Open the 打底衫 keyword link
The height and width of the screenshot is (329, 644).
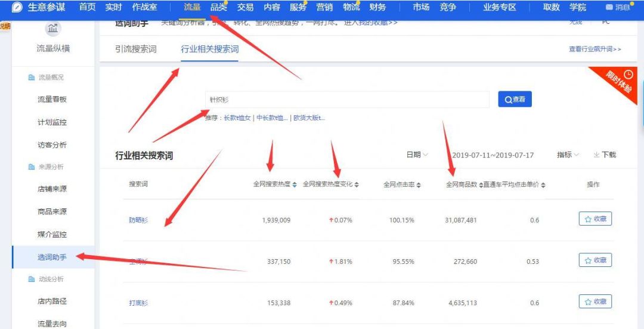138,303
